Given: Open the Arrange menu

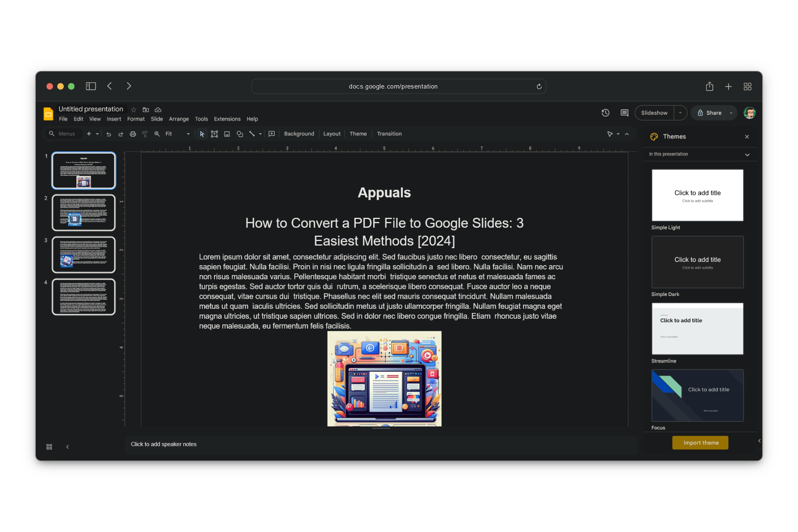Looking at the screenshot, I should pos(179,119).
